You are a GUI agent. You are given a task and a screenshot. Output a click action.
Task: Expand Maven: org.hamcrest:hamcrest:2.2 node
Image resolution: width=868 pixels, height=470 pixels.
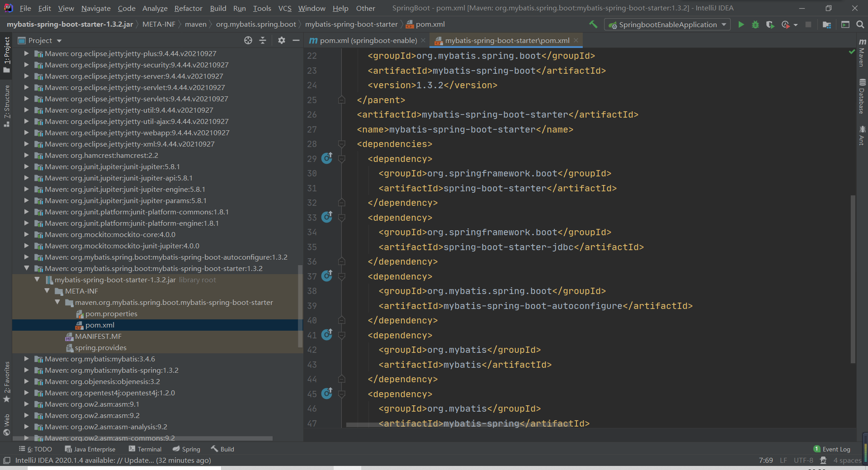tap(26, 155)
